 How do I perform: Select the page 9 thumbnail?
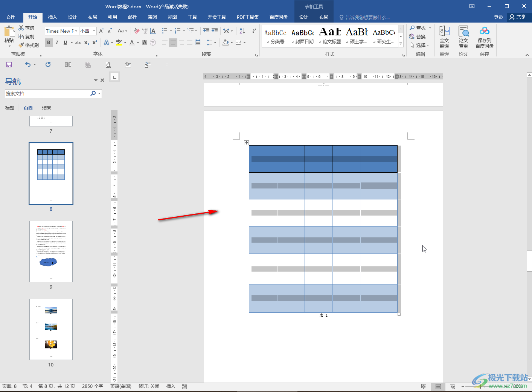(51, 251)
